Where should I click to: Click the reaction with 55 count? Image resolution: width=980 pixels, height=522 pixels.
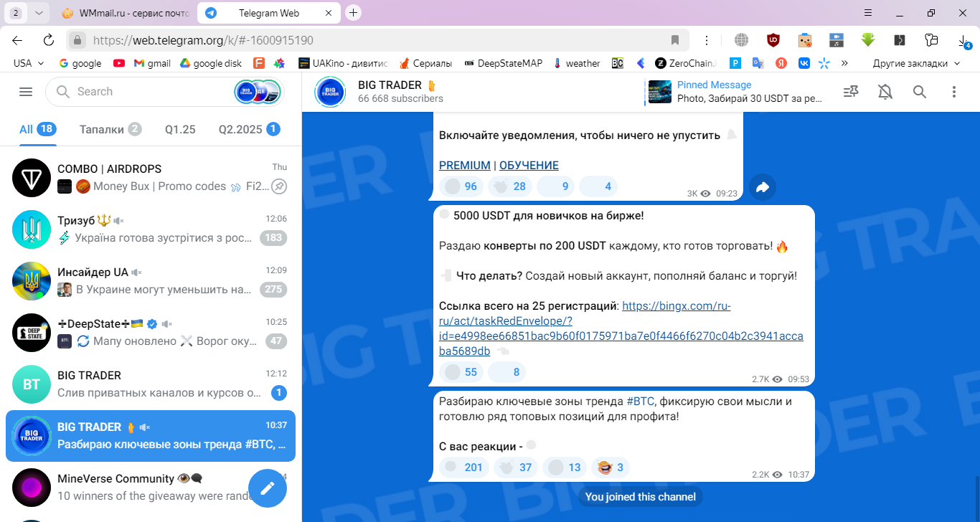[461, 372]
